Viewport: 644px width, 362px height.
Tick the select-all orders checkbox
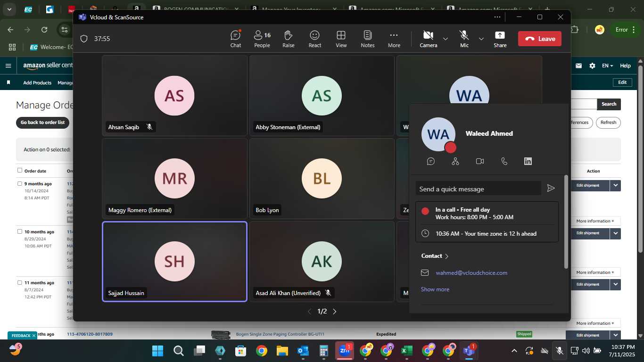[20, 171]
